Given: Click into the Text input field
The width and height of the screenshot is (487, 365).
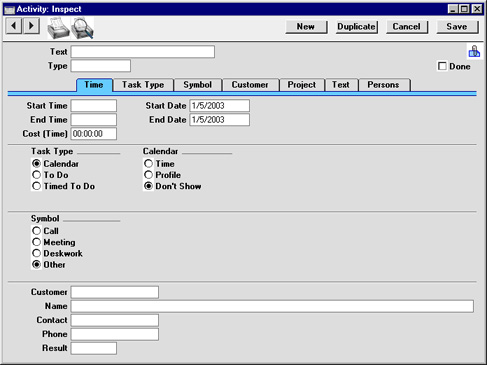Looking at the screenshot, I should pyautogui.click(x=143, y=52).
